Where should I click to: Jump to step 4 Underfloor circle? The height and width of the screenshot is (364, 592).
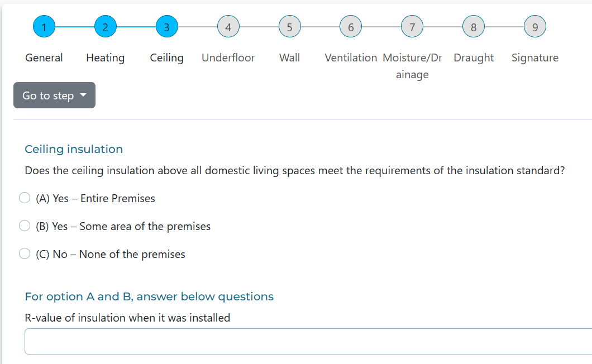tap(228, 26)
